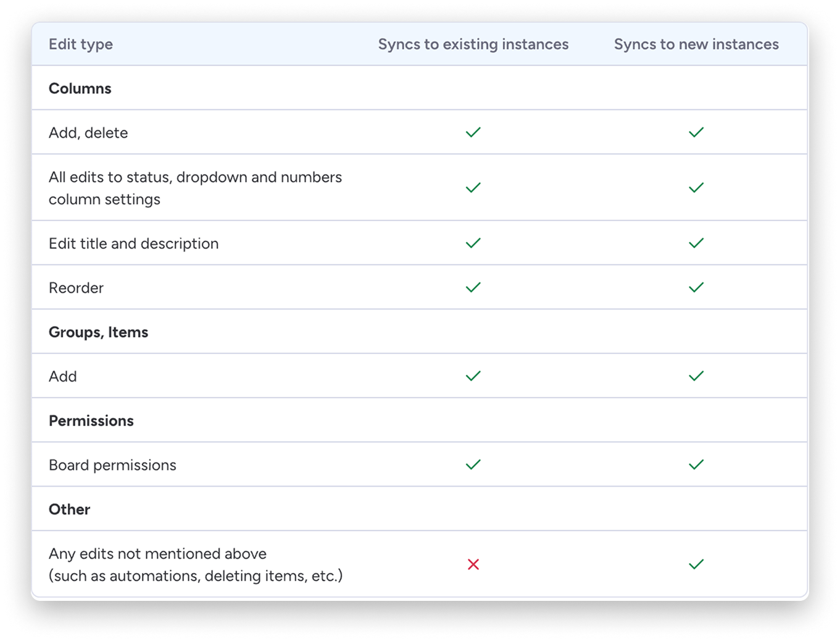Select Syncs to existing instances header
This screenshot has width=840, height=641.
(x=473, y=44)
